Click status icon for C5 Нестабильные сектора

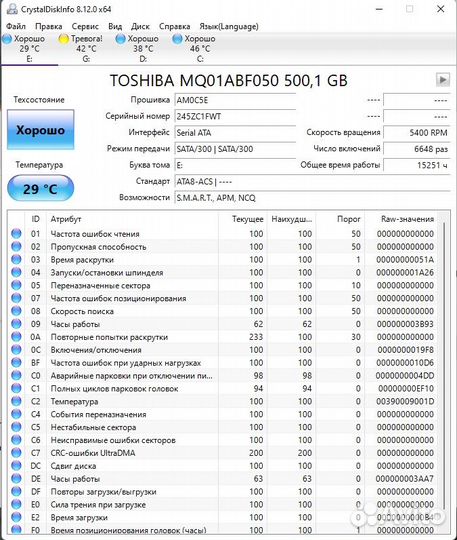[16, 427]
